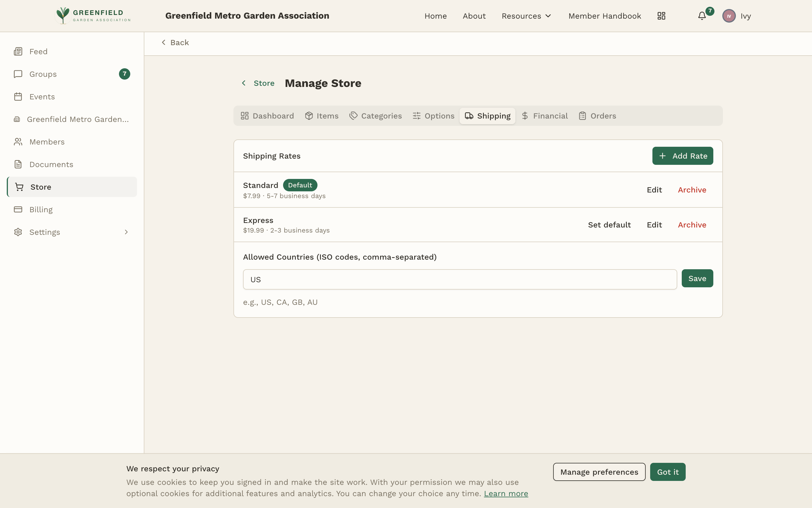The image size is (812, 508).
Task: Focus the Allowed Countries input field
Action: pyautogui.click(x=460, y=279)
